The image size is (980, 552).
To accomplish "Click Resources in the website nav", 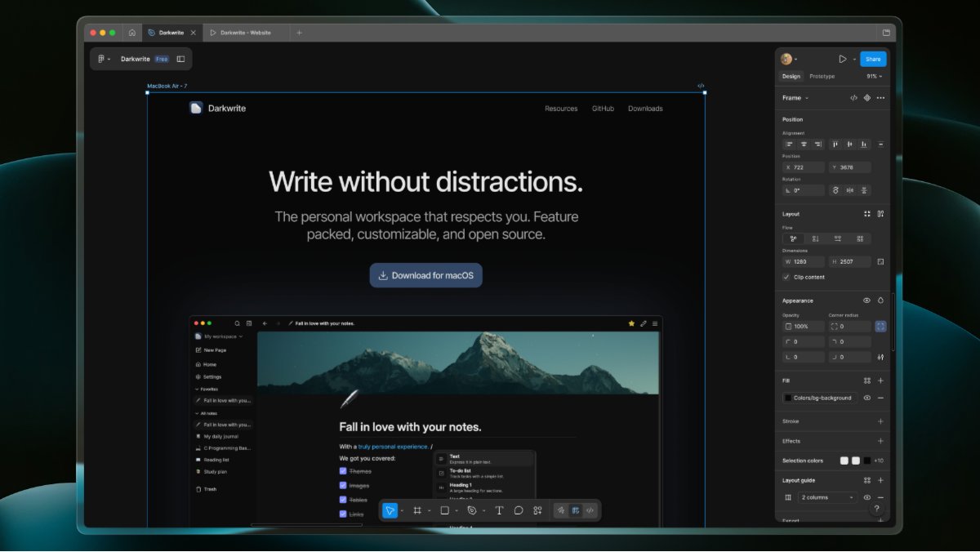I will tap(561, 109).
